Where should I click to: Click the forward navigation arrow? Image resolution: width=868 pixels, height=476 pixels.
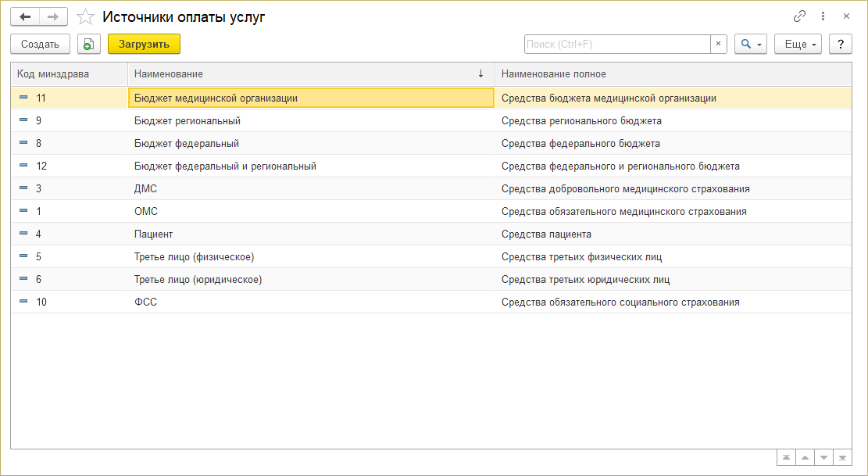(52, 16)
